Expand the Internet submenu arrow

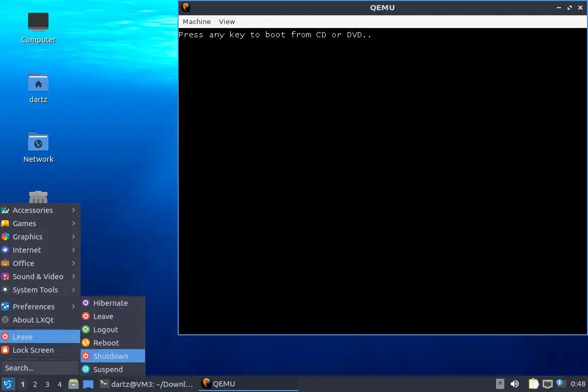pos(73,250)
